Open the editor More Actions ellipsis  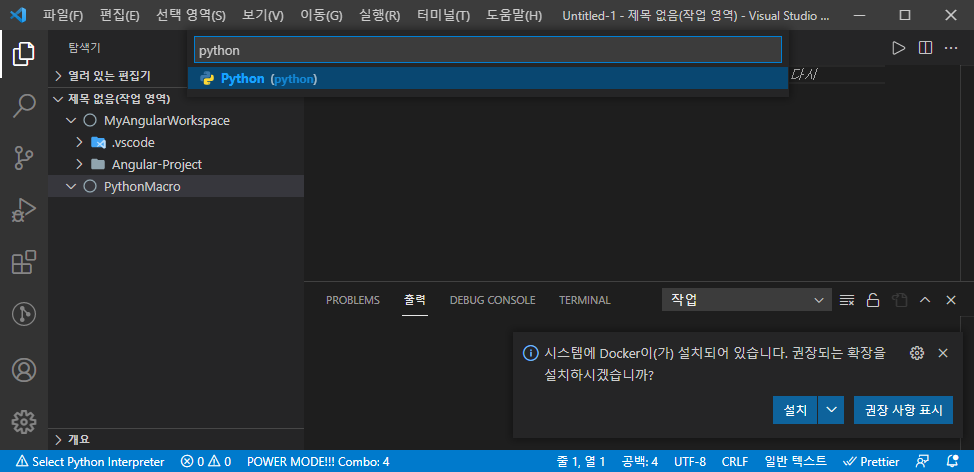pyautogui.click(x=951, y=48)
